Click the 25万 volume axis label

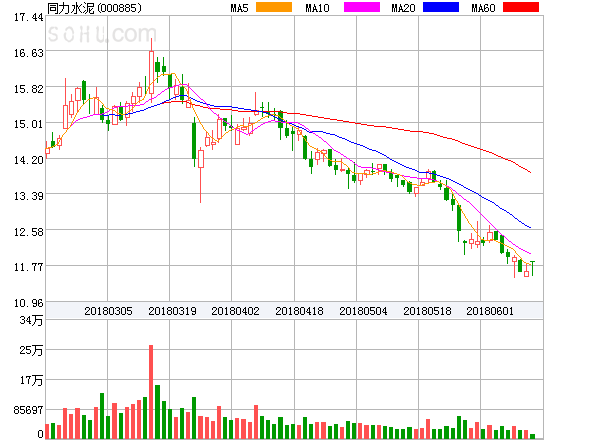point(31,350)
